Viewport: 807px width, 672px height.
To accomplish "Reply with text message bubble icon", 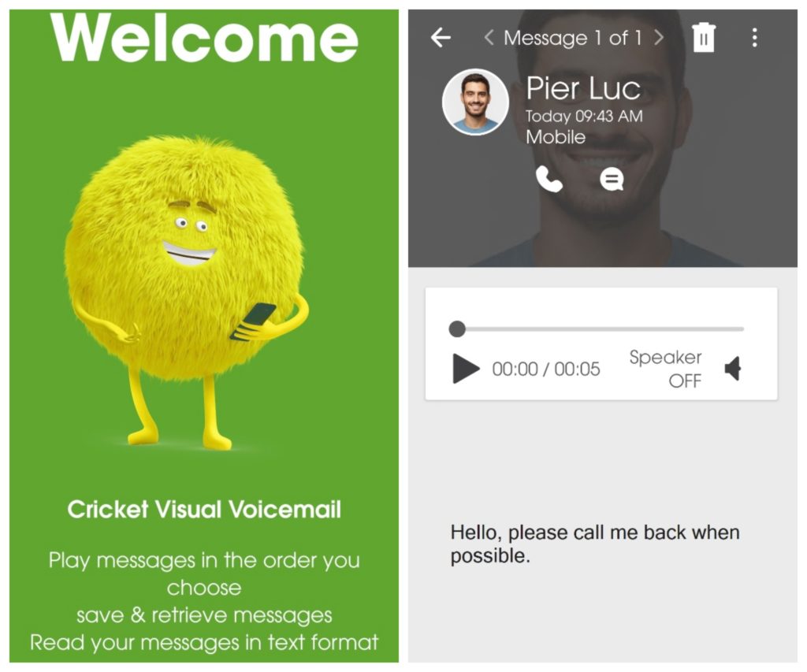I will 612,180.
